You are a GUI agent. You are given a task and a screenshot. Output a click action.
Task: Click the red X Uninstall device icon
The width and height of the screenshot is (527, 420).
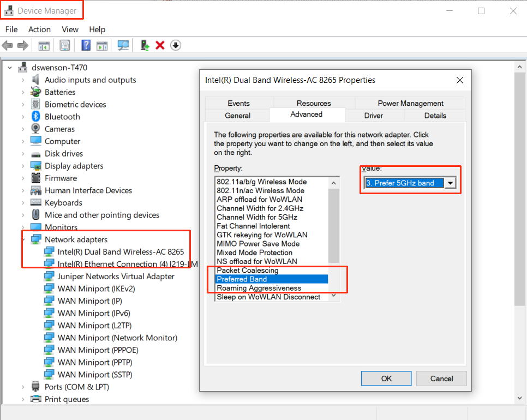160,45
